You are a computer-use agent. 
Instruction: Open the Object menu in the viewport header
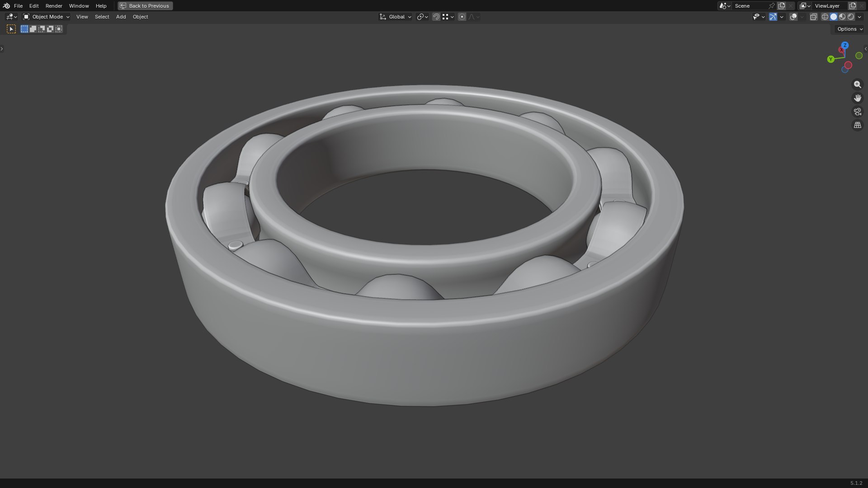point(140,17)
